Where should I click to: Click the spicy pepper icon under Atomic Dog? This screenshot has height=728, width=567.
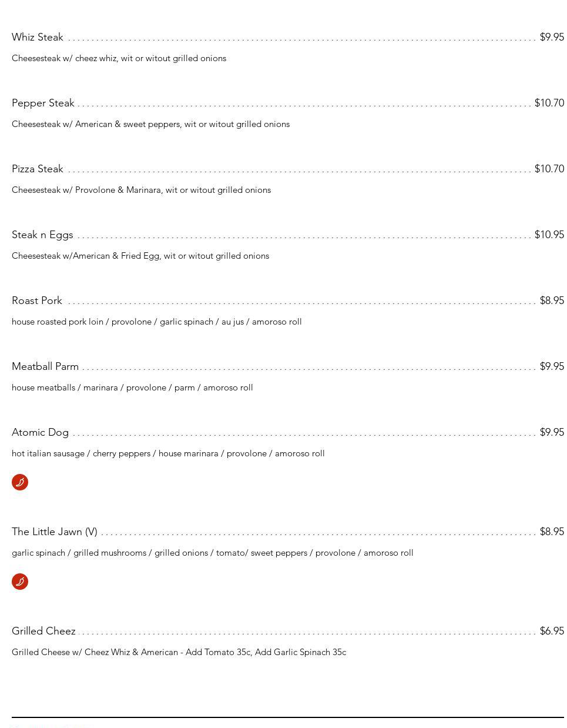[x=20, y=482]
